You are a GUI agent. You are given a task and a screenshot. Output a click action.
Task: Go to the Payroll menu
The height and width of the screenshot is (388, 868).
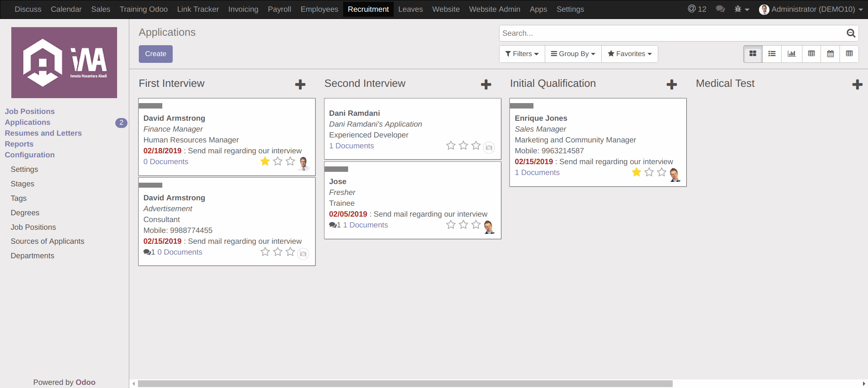(x=279, y=9)
